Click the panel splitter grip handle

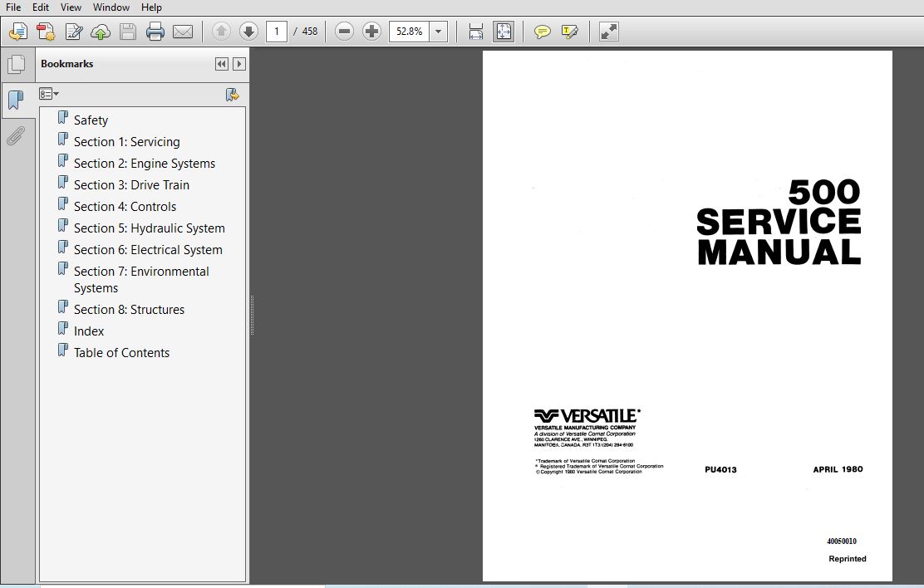pyautogui.click(x=253, y=316)
